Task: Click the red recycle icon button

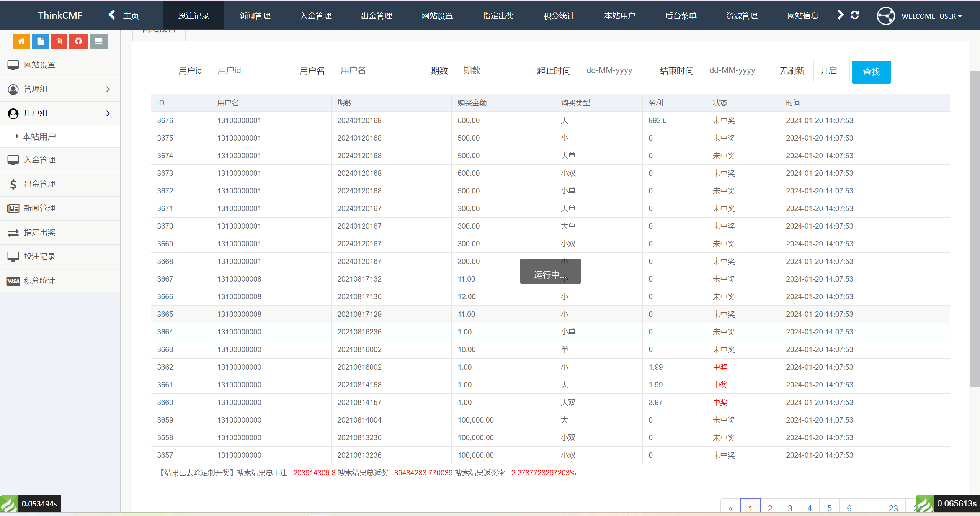Action: pos(78,41)
